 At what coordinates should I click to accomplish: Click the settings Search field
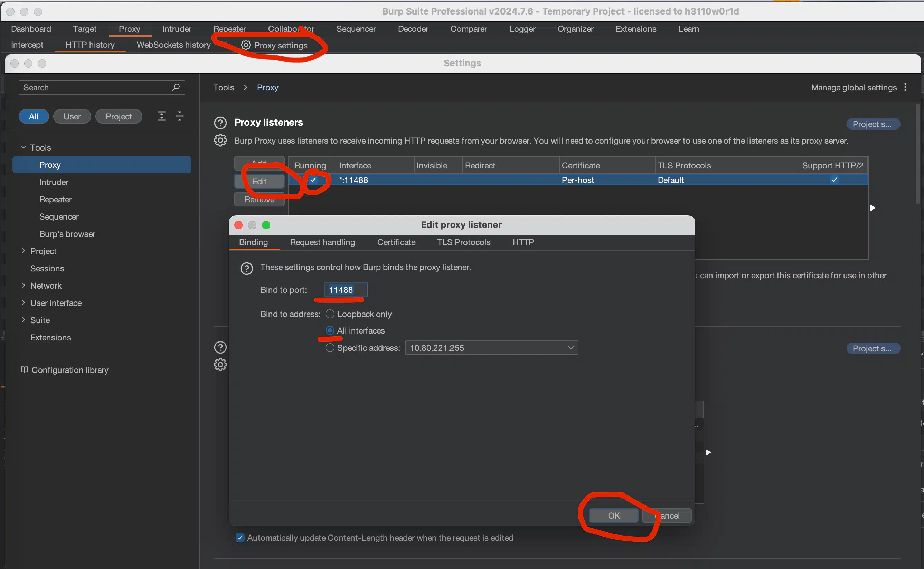102,87
